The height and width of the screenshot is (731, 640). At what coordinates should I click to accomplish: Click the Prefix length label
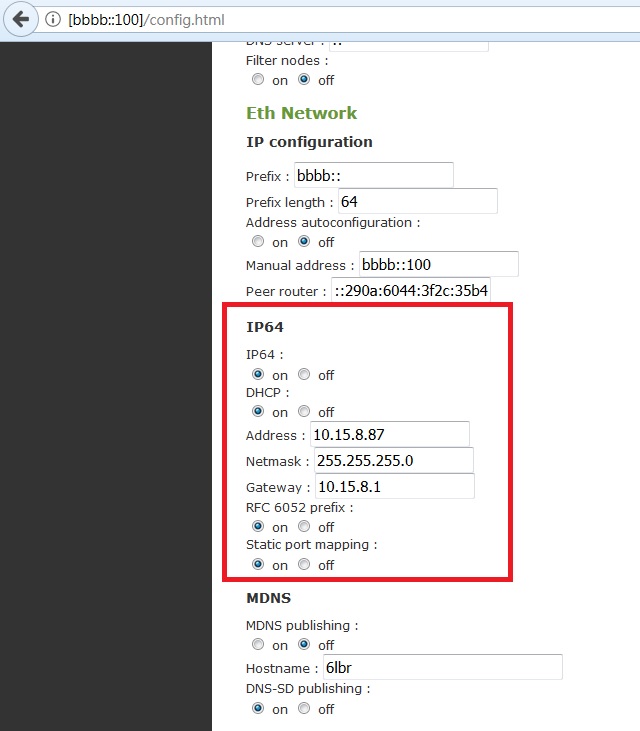coord(289,202)
